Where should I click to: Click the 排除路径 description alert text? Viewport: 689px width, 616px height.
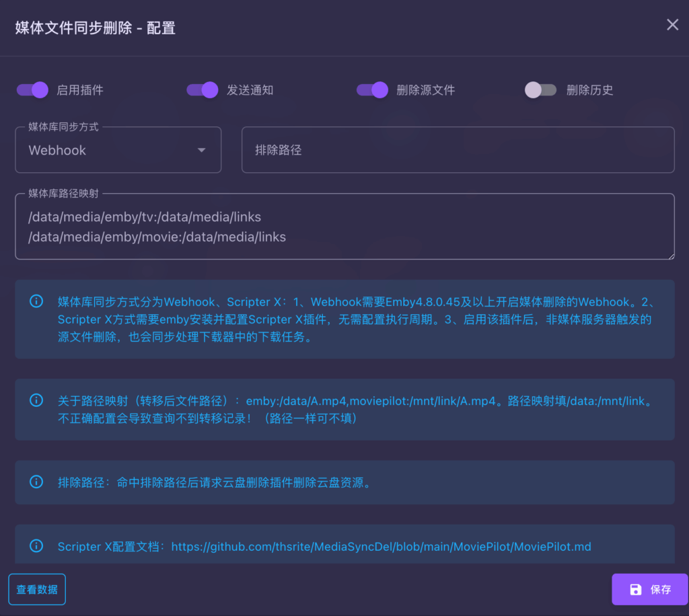214,483
